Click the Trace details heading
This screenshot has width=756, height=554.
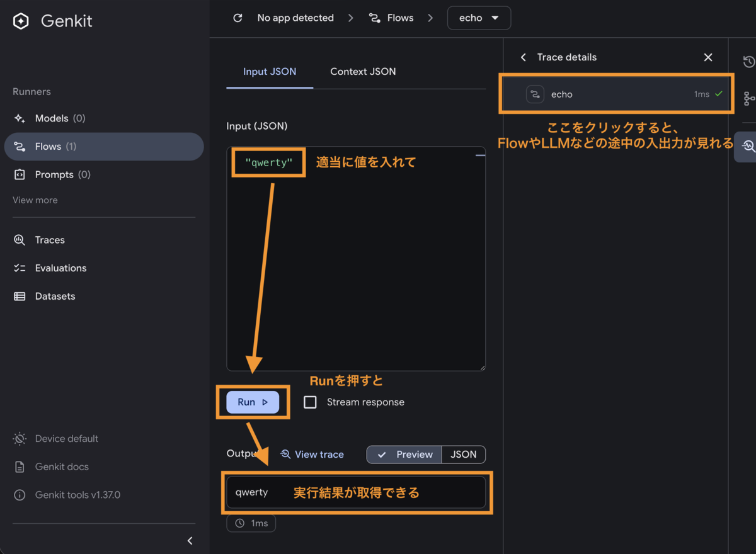(567, 57)
